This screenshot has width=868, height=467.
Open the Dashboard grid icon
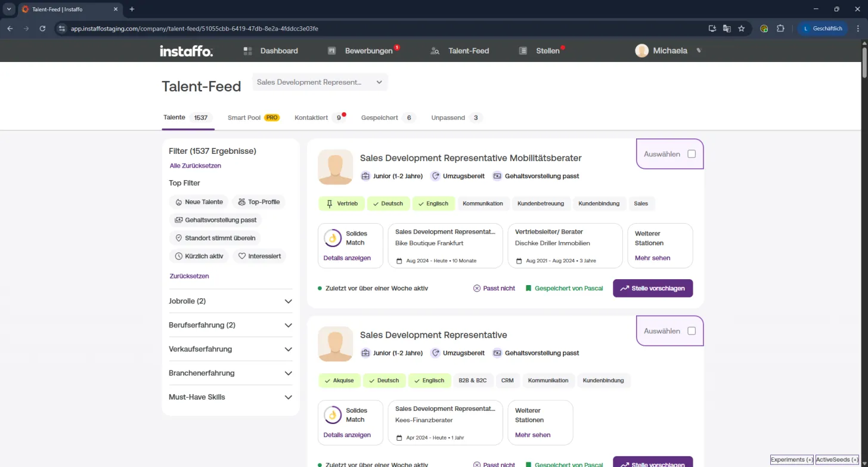pyautogui.click(x=248, y=51)
